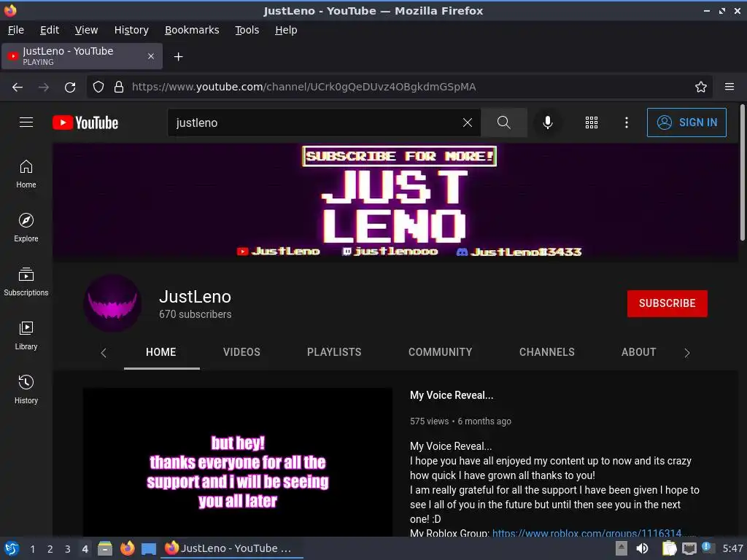This screenshot has width=747, height=560.
Task: Open the COMMUNITY tab
Action: coord(440,352)
